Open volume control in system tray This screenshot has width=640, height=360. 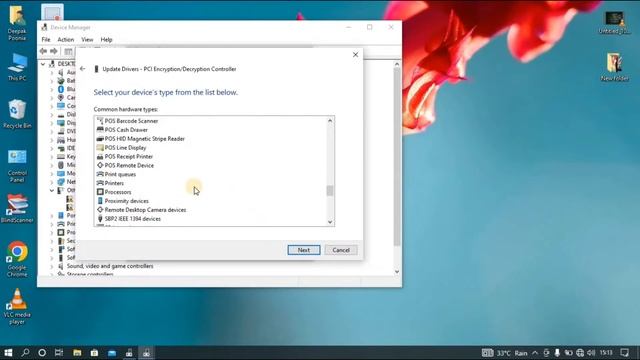591,353
